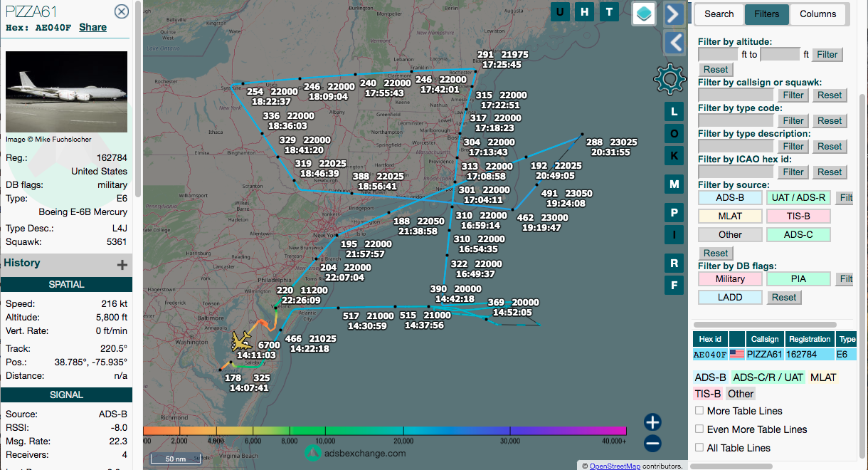The image size is (868, 470).
Task: Reset the ICAO hex id filter
Action: click(x=830, y=172)
